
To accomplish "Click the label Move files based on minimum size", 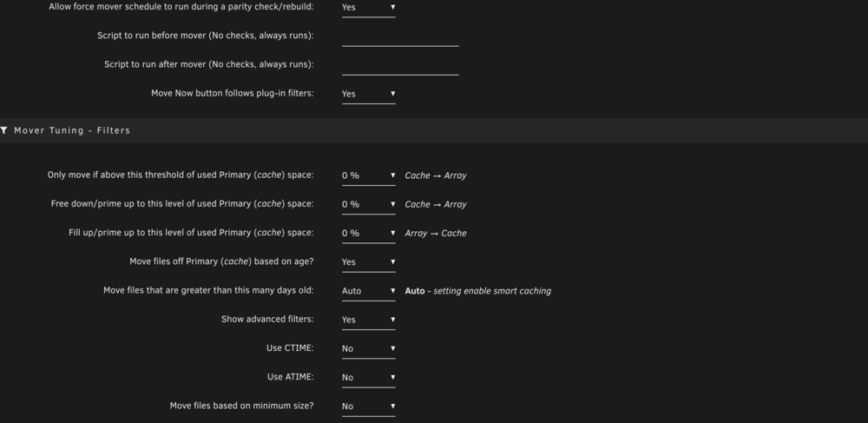I will pyautogui.click(x=242, y=406).
